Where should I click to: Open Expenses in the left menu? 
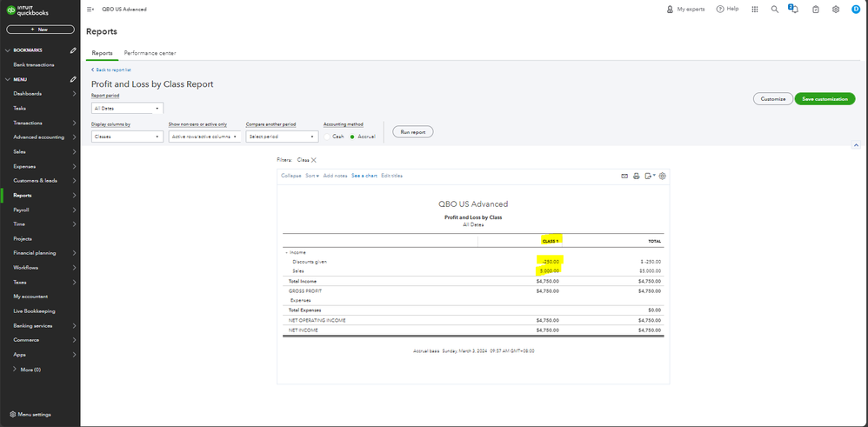point(24,166)
